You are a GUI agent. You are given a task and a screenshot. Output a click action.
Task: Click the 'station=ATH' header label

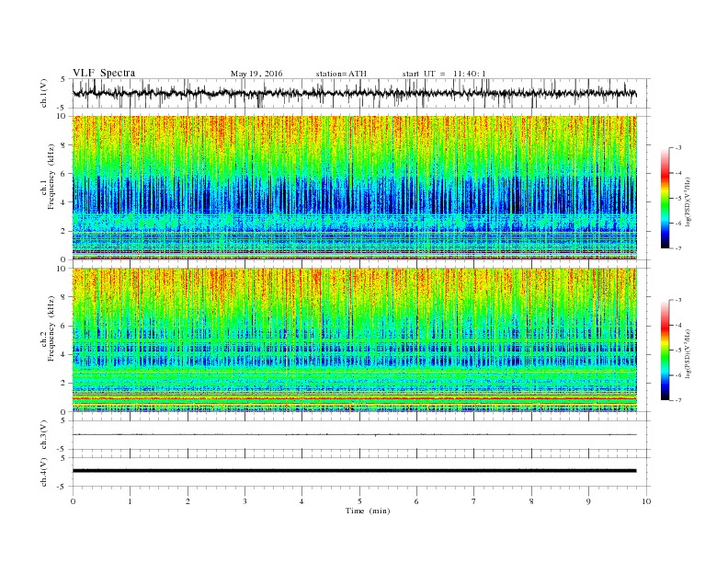[341, 74]
